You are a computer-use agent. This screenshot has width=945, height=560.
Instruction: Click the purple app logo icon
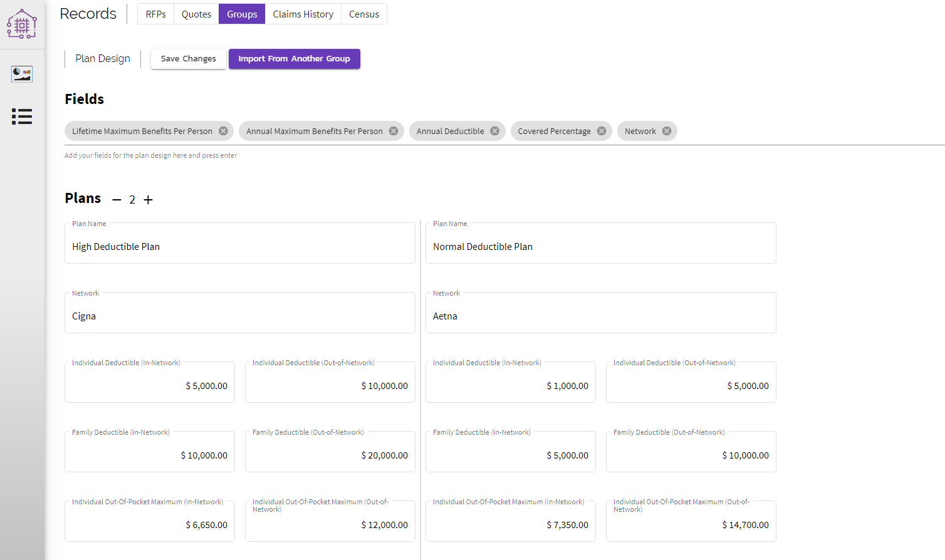tap(22, 24)
